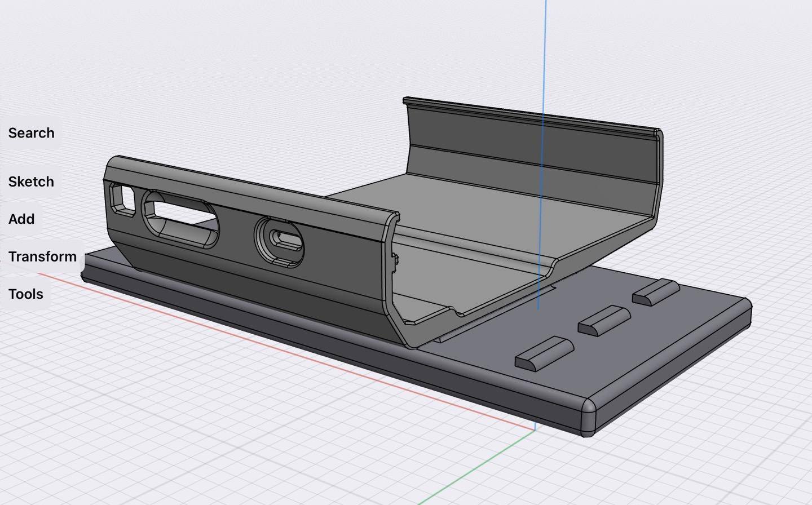Open the Search menu

(31, 133)
